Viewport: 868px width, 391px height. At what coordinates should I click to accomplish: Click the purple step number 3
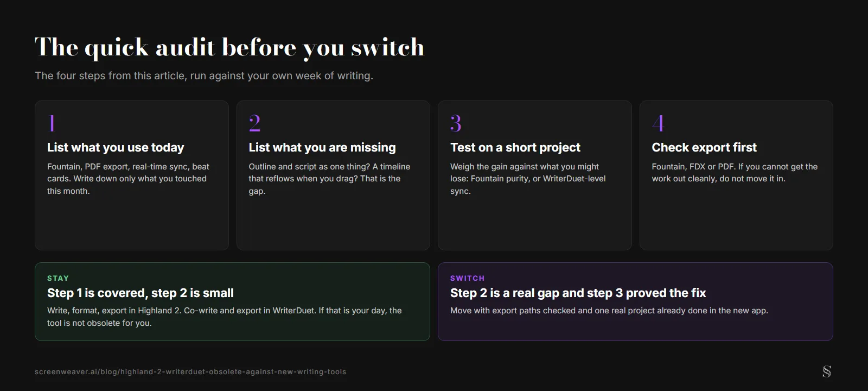[456, 123]
